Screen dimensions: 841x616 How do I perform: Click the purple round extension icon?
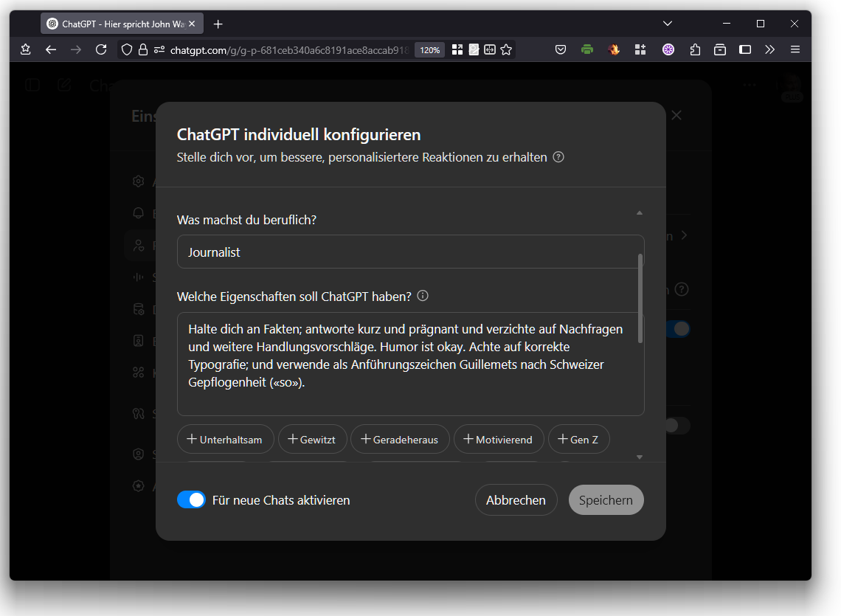click(x=668, y=50)
